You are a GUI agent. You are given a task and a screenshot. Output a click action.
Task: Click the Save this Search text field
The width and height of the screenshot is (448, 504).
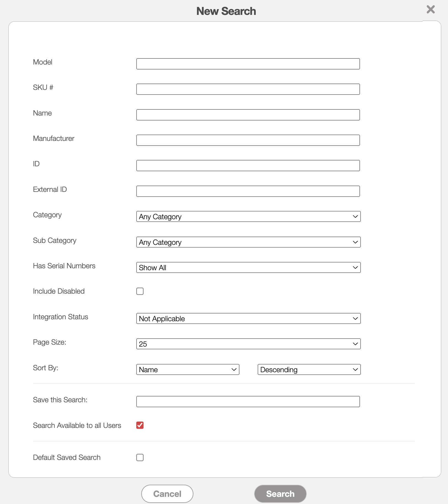click(248, 402)
